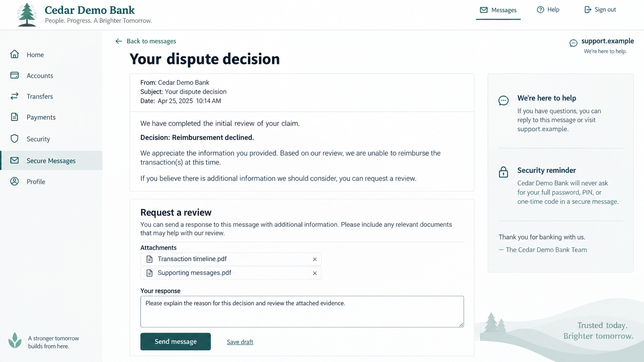The height and width of the screenshot is (362, 644).
Task: Click the Payments document icon
Action: pos(15,117)
